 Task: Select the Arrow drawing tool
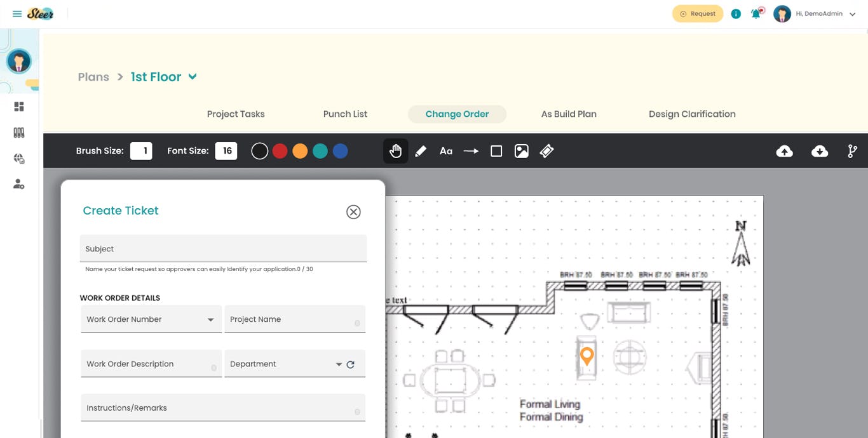click(x=471, y=150)
